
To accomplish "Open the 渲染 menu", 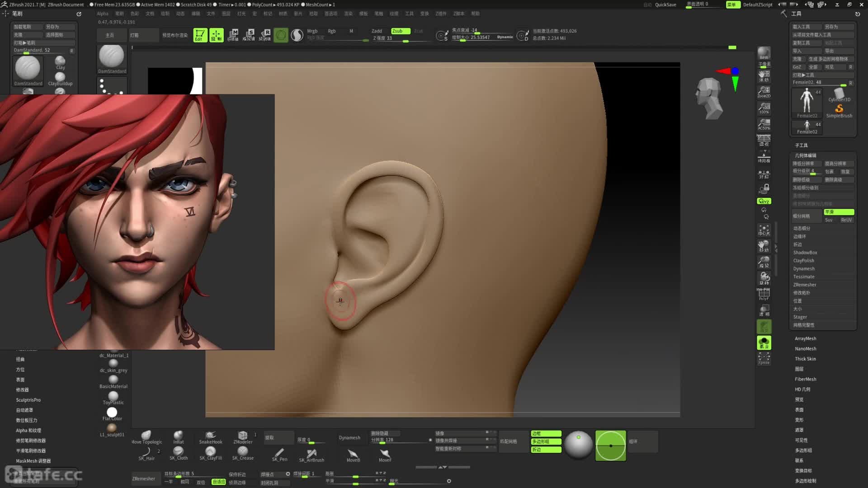I will (348, 14).
